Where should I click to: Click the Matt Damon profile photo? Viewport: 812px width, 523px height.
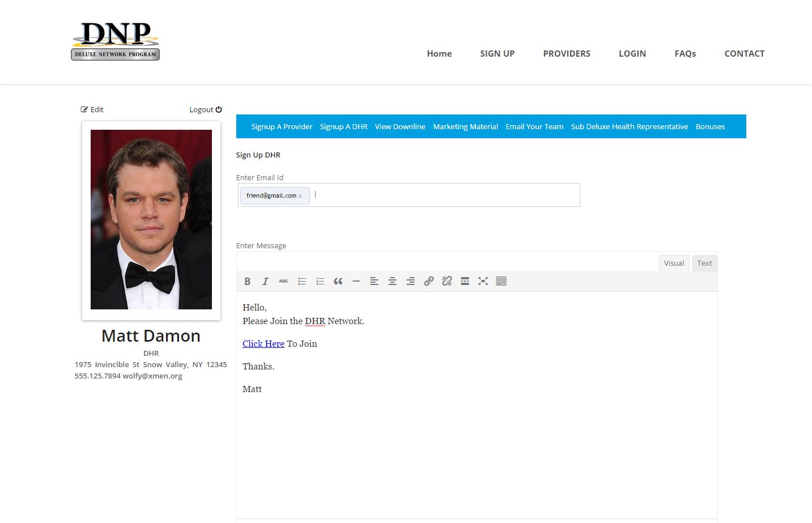[x=151, y=219]
